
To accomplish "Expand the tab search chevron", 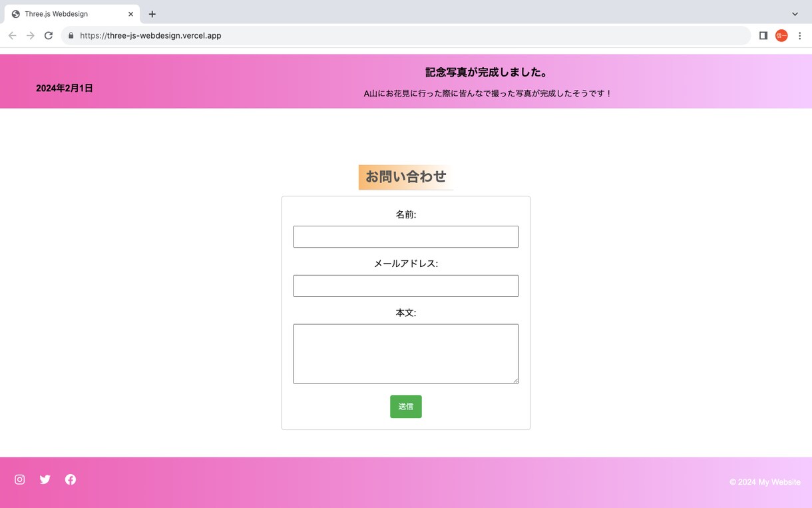I will pyautogui.click(x=795, y=14).
